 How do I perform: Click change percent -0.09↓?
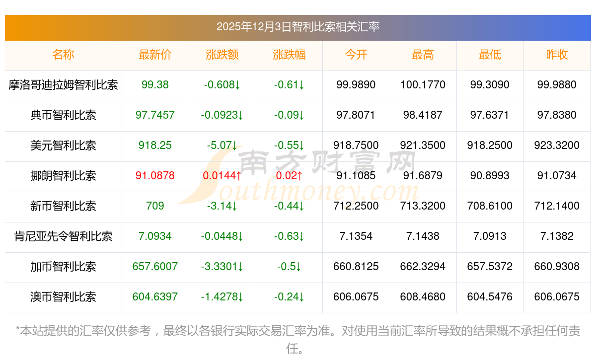[x=289, y=115]
